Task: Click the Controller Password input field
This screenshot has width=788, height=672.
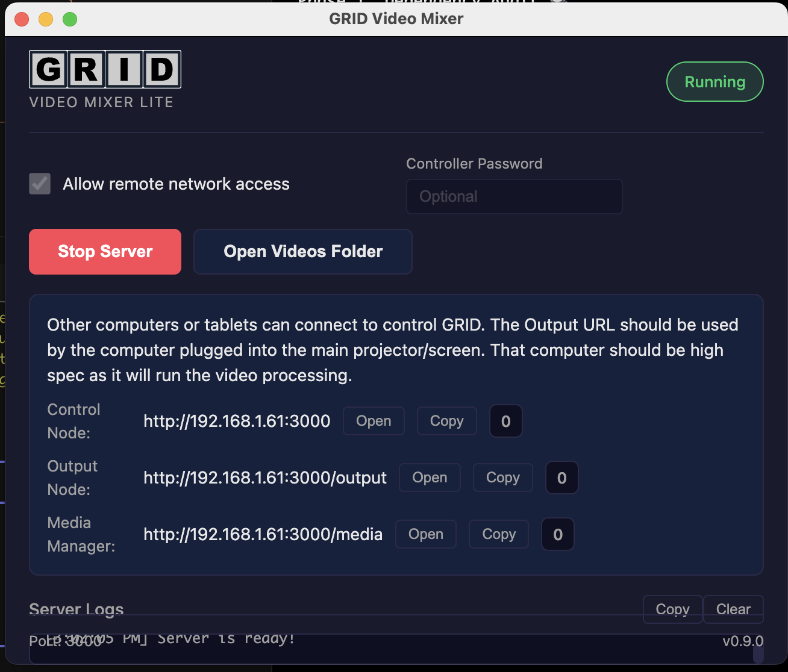Action: [514, 196]
